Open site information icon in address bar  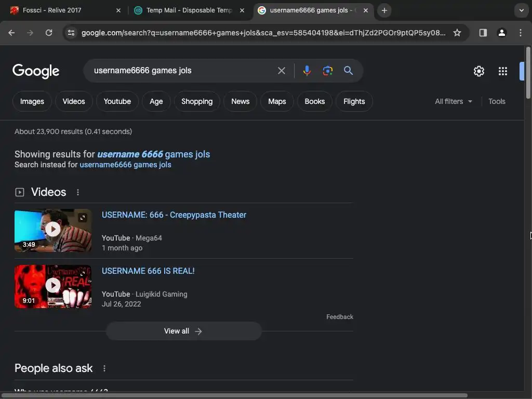point(71,33)
